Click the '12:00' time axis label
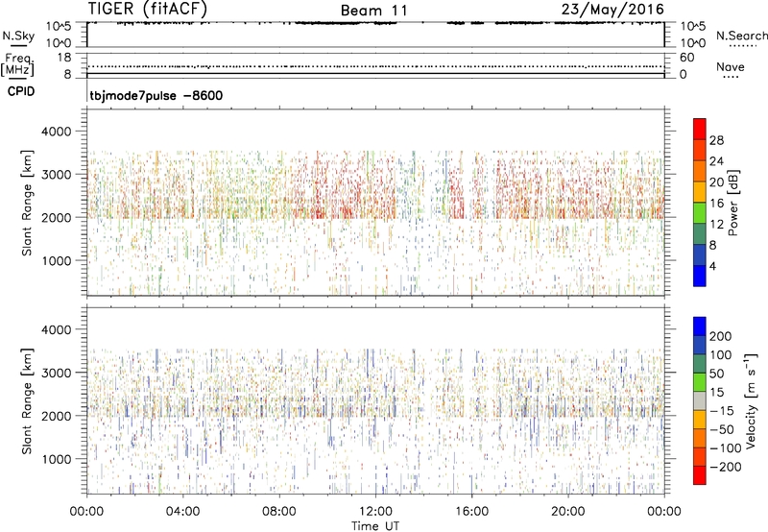The height and width of the screenshot is (532, 768). click(375, 512)
